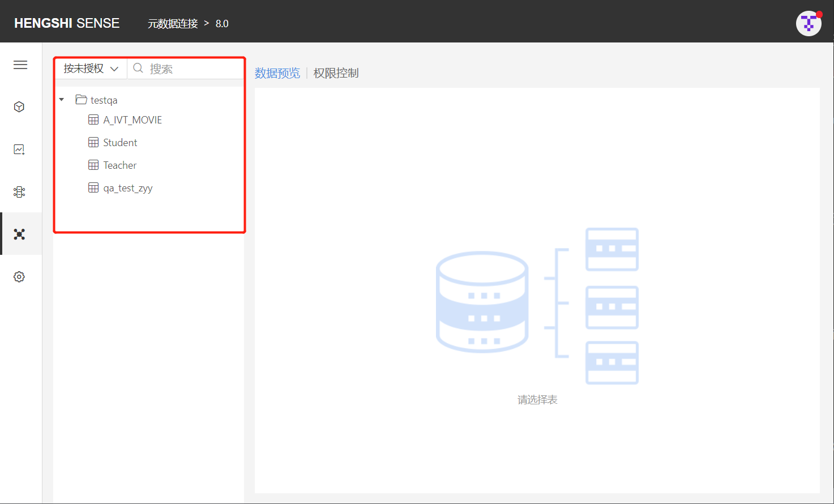
Task: Click the table icon beside Student
Action: pyautogui.click(x=93, y=143)
